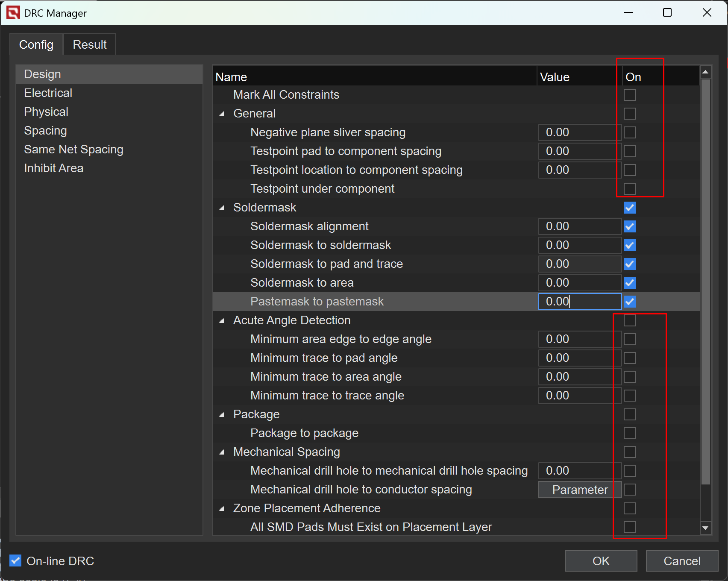Select Electrical in the category list
This screenshot has height=581, width=728.
click(x=48, y=93)
